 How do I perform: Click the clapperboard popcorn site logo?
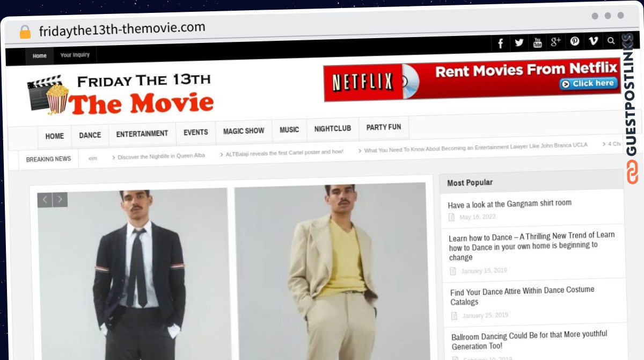[48, 95]
